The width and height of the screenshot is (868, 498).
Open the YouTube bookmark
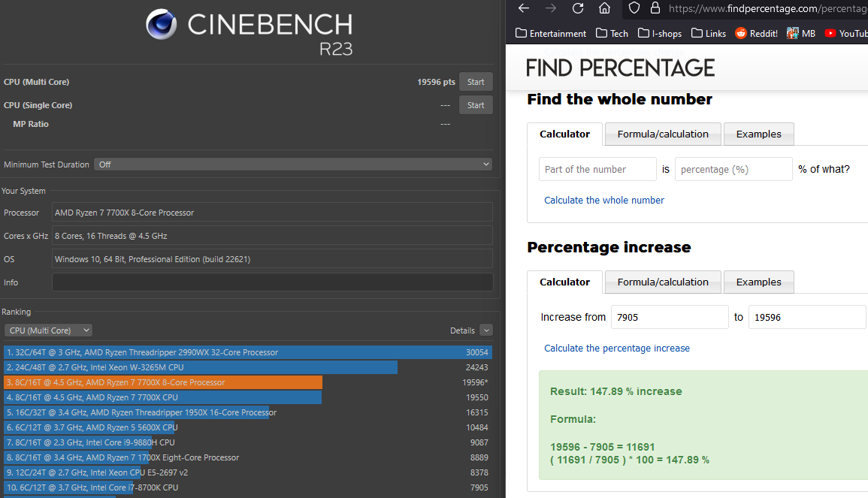[846, 34]
